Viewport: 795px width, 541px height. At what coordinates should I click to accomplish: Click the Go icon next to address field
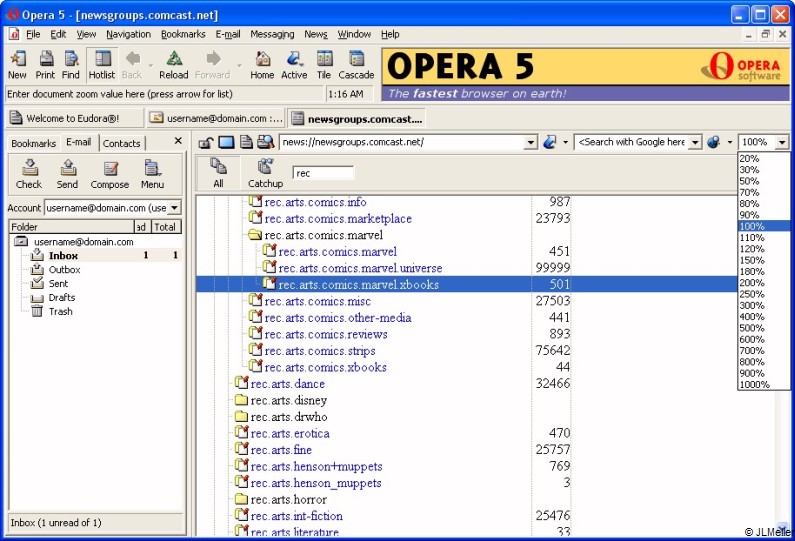point(550,142)
